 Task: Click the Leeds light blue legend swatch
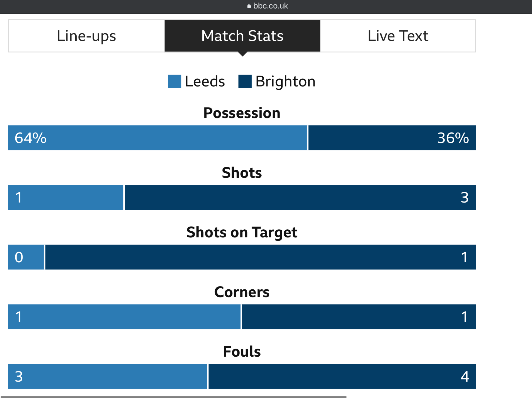click(x=175, y=81)
